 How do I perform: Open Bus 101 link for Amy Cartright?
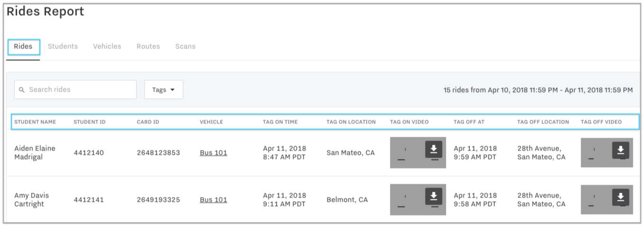[x=213, y=200]
